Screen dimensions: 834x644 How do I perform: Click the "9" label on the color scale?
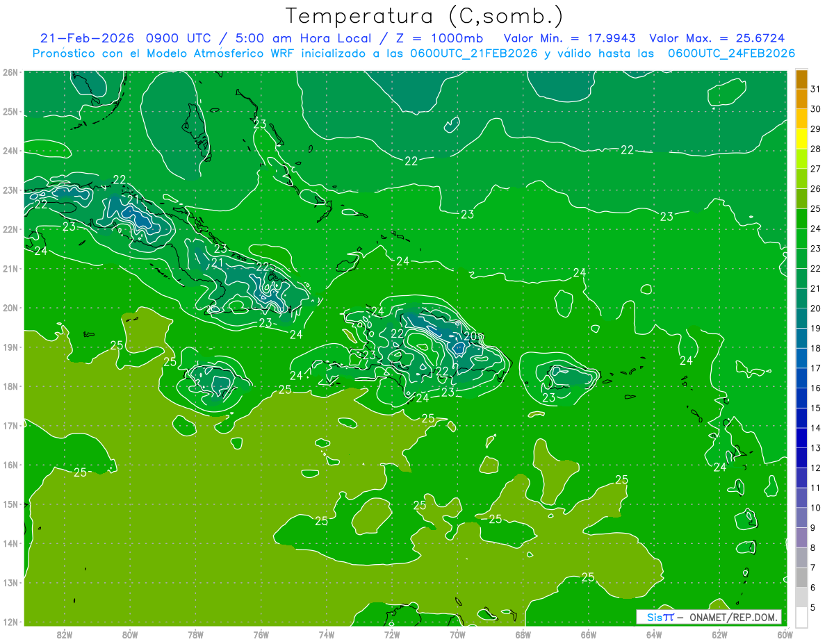(x=813, y=528)
